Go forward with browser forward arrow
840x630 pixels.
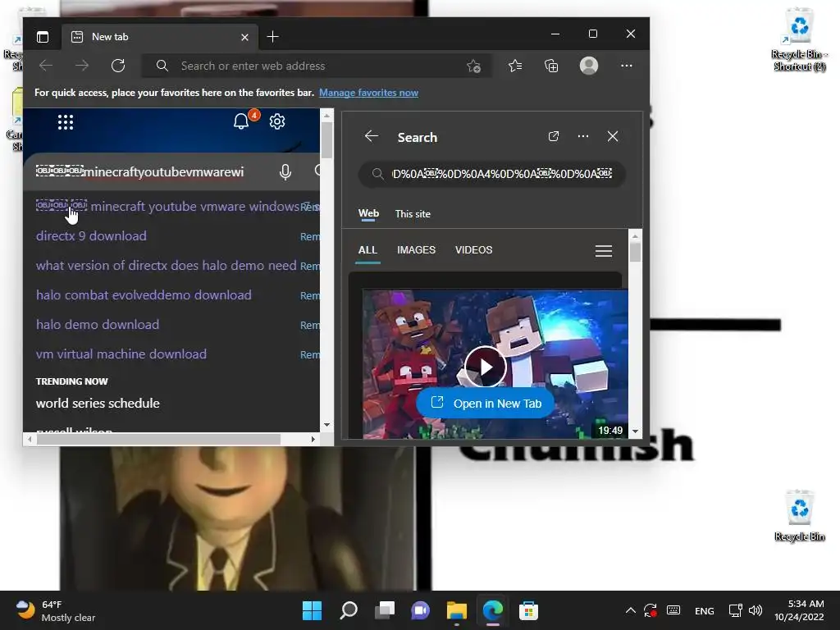(x=82, y=66)
